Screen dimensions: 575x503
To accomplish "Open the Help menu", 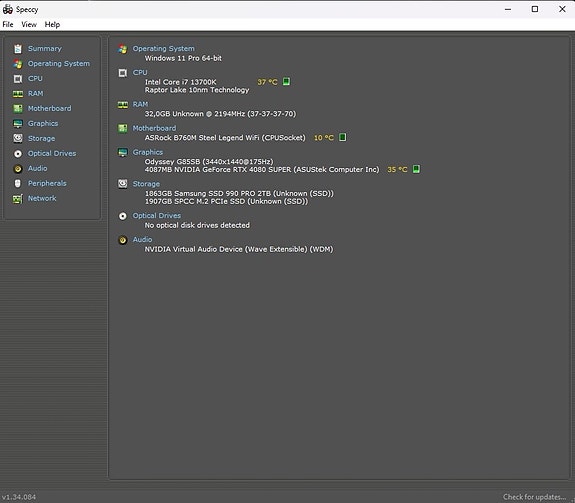I will tap(52, 25).
